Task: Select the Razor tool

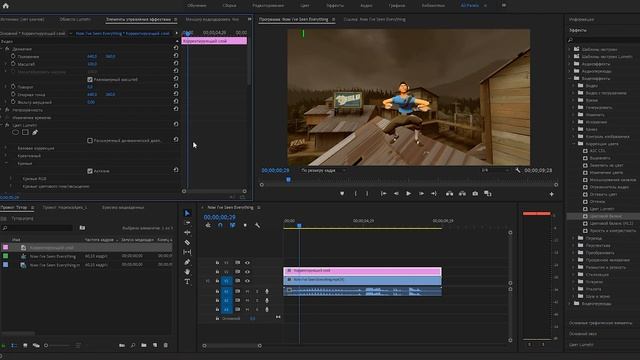Action: click(187, 242)
